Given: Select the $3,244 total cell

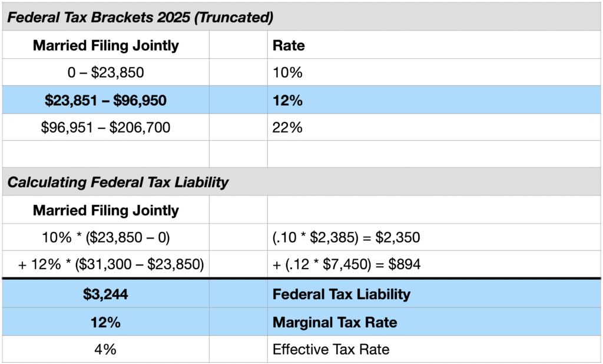Looking at the screenshot, I should [106, 294].
